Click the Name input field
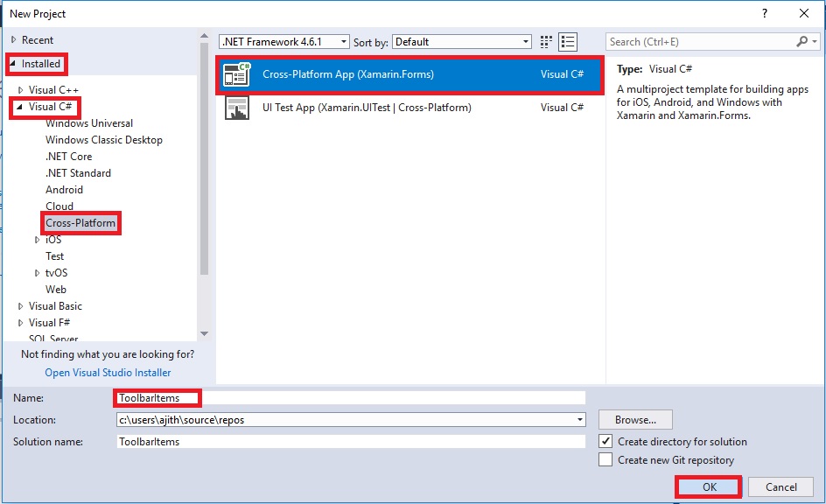 click(x=351, y=397)
